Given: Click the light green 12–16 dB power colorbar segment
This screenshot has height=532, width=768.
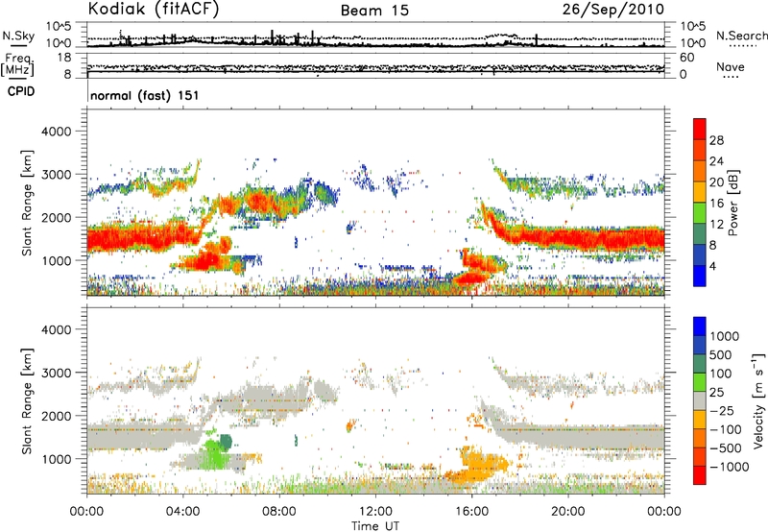Looking at the screenshot, I should [x=700, y=213].
